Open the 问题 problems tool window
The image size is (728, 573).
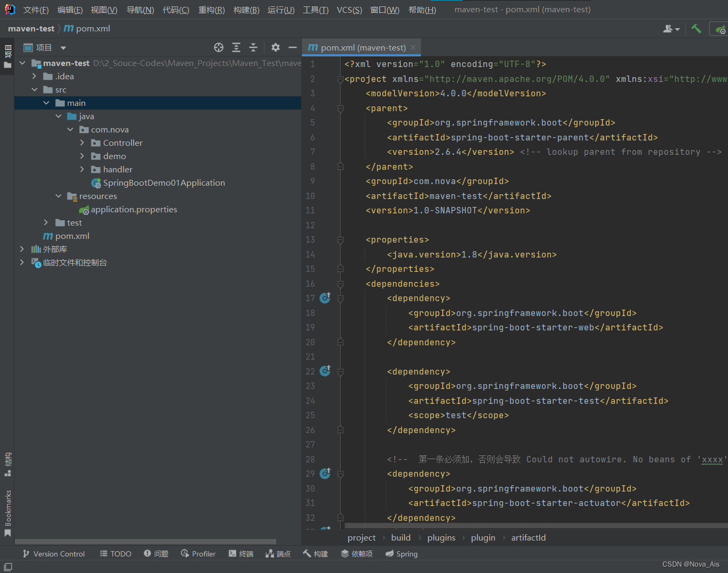coord(156,554)
